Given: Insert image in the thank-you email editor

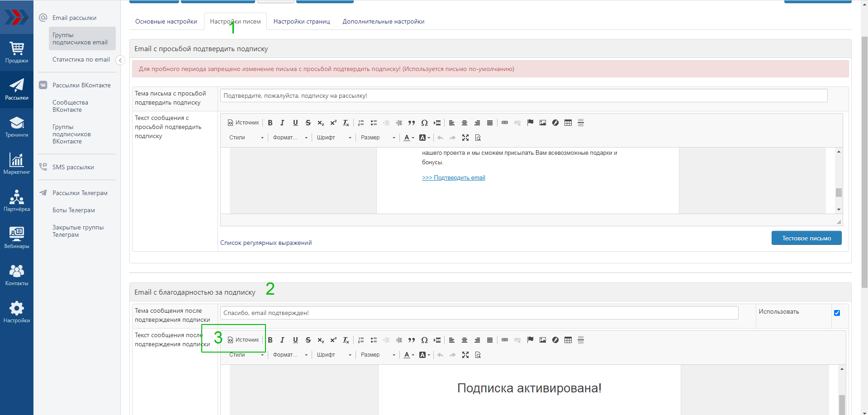Looking at the screenshot, I should pyautogui.click(x=543, y=340).
